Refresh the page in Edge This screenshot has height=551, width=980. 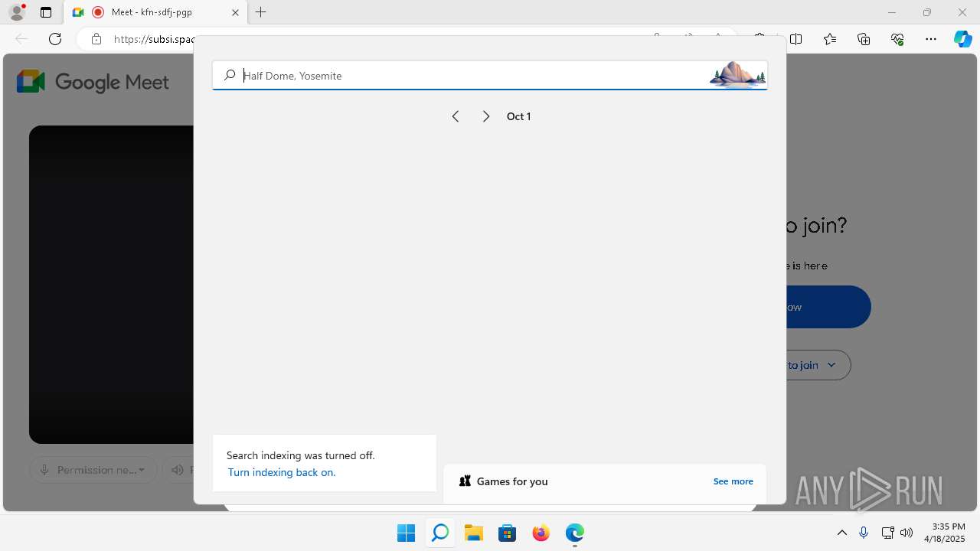55,39
